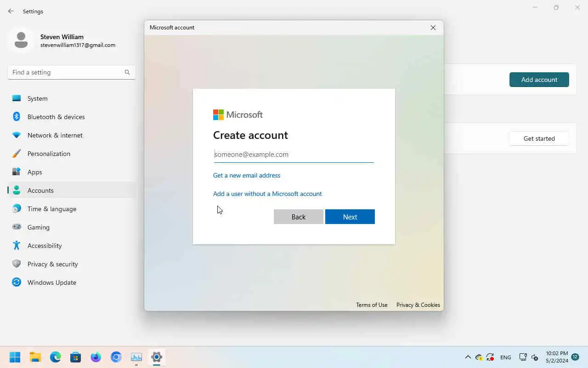Click the blue Next button
Screen dimensions: 588x368
coord(350,217)
